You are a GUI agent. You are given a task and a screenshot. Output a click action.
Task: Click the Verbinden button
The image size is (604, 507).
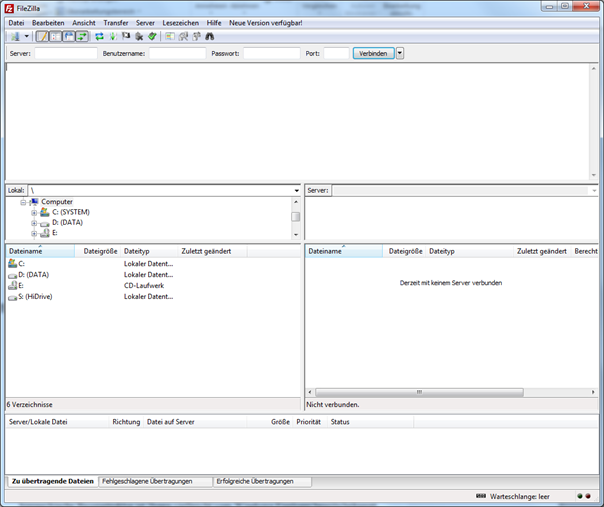373,53
